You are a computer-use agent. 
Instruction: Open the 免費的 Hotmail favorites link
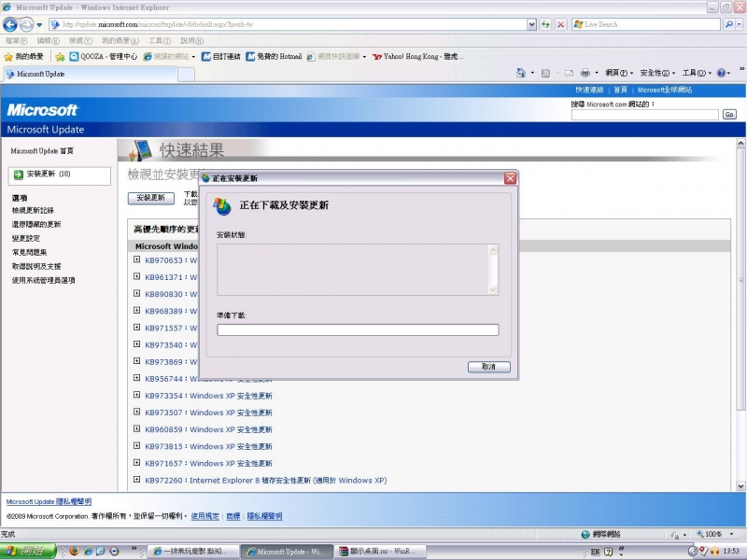(x=274, y=57)
